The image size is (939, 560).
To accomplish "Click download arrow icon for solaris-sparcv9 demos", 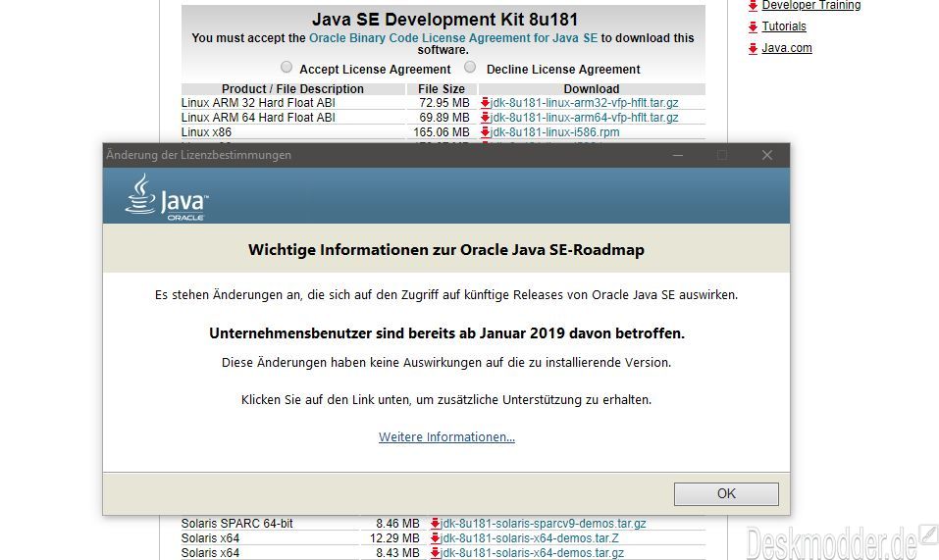I will pos(436,524).
